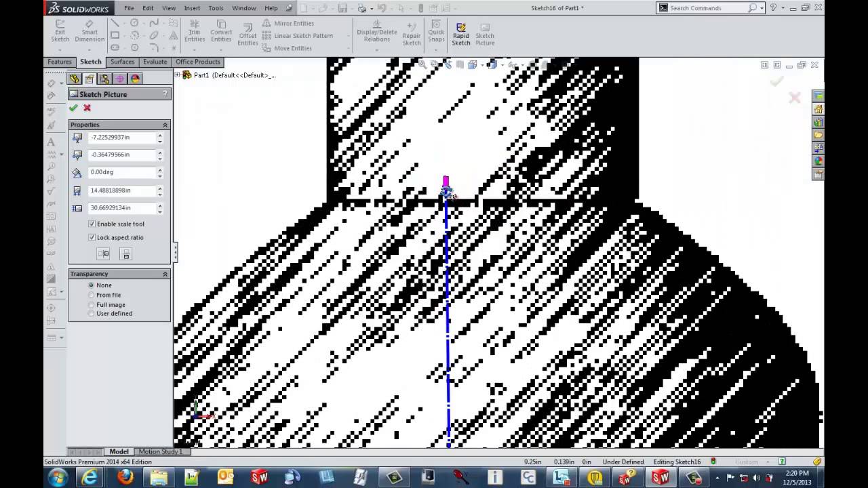Open the Edit menu
Image resolution: width=868 pixels, height=488 pixels.
[148, 8]
